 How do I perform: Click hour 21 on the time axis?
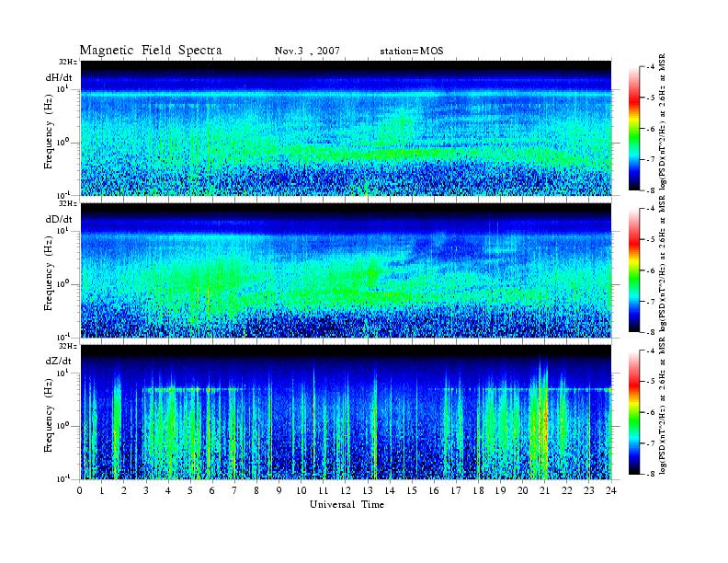[x=544, y=490]
